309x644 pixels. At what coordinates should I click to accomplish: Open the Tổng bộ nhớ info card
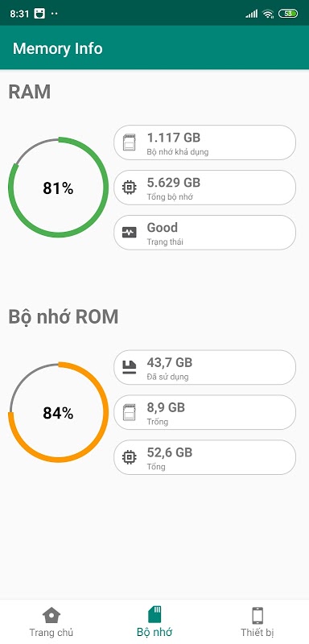coord(204,188)
